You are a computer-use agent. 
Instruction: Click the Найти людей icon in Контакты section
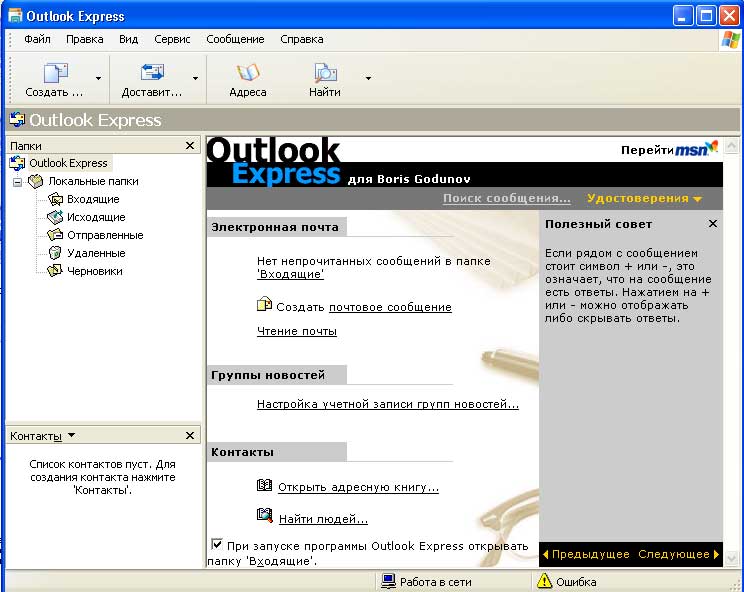(x=264, y=516)
